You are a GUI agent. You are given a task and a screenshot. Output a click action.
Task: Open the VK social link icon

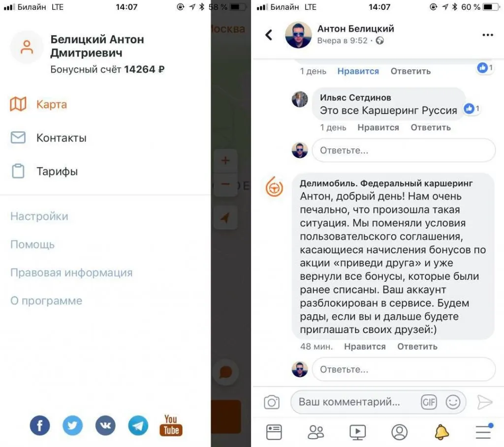tap(105, 425)
